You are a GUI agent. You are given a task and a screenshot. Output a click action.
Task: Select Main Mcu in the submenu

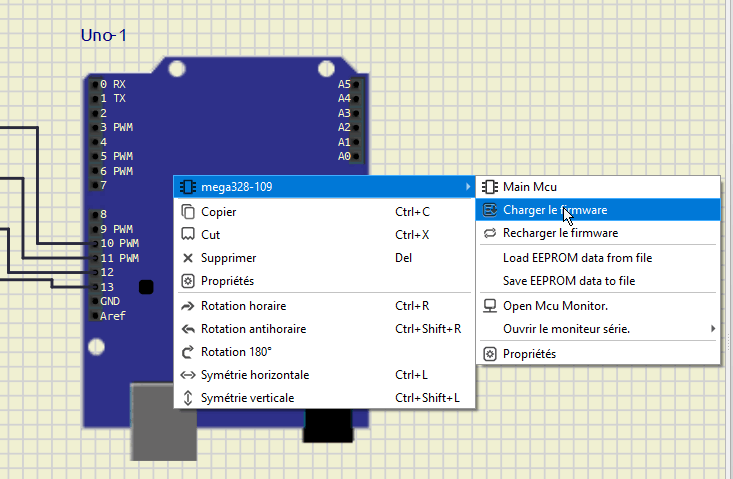click(x=598, y=187)
